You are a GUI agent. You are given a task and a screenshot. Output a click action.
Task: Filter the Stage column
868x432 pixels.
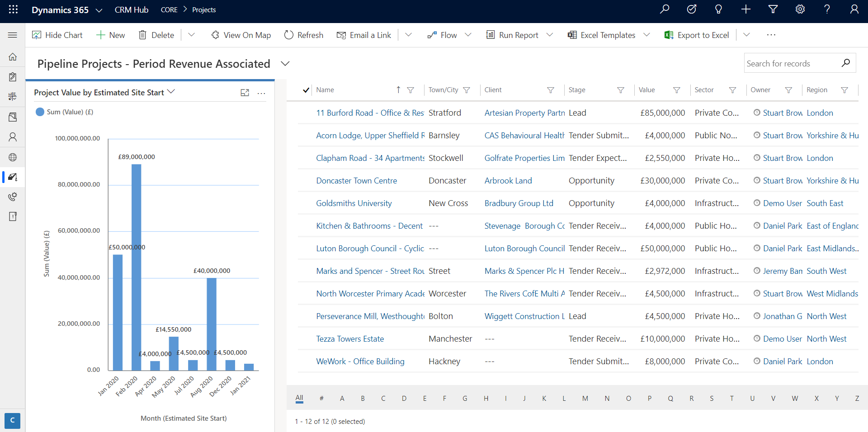(x=621, y=90)
